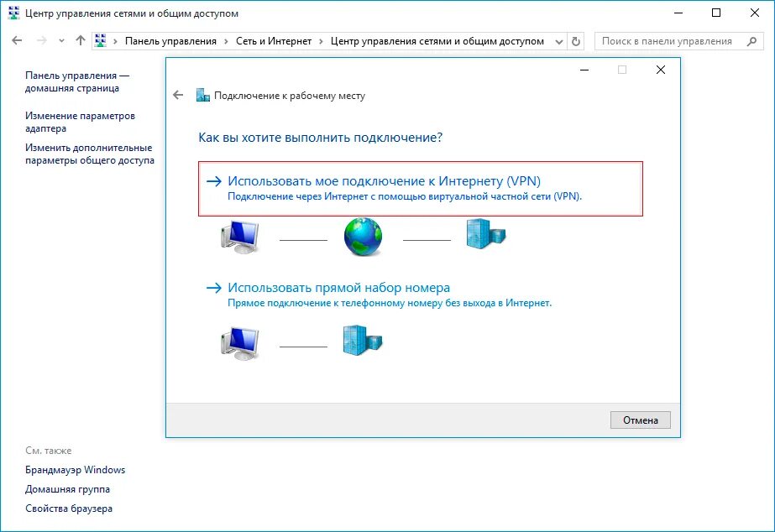Click the arrow icon beside the VPN option
This screenshot has height=532, width=775.
(x=214, y=181)
